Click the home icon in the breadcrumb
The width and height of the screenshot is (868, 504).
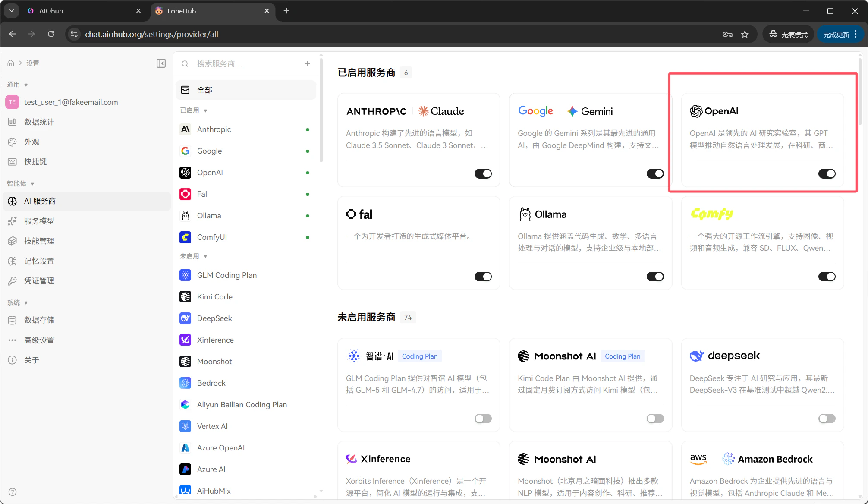(x=11, y=63)
